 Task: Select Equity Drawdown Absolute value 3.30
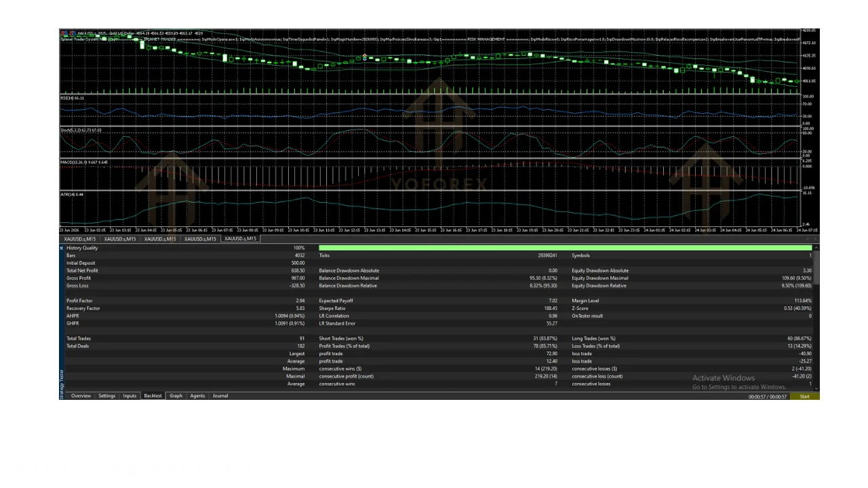[807, 270]
